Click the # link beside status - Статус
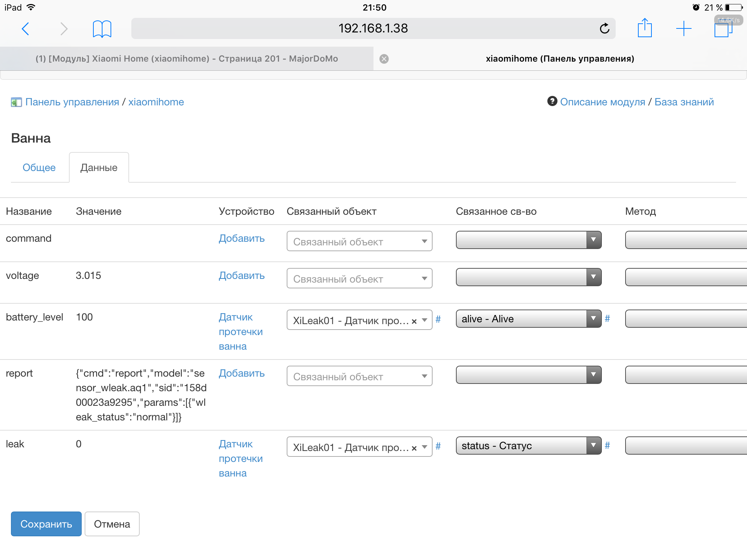This screenshot has width=747, height=560. click(x=607, y=446)
